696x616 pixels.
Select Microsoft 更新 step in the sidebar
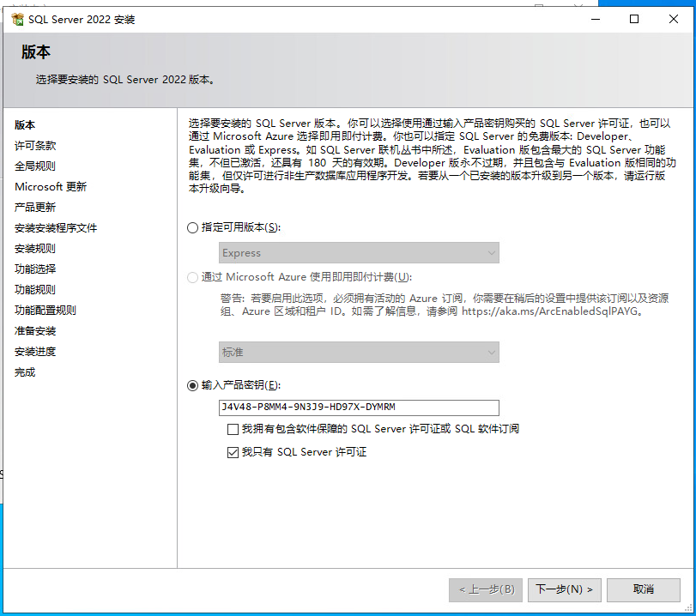[51, 186]
